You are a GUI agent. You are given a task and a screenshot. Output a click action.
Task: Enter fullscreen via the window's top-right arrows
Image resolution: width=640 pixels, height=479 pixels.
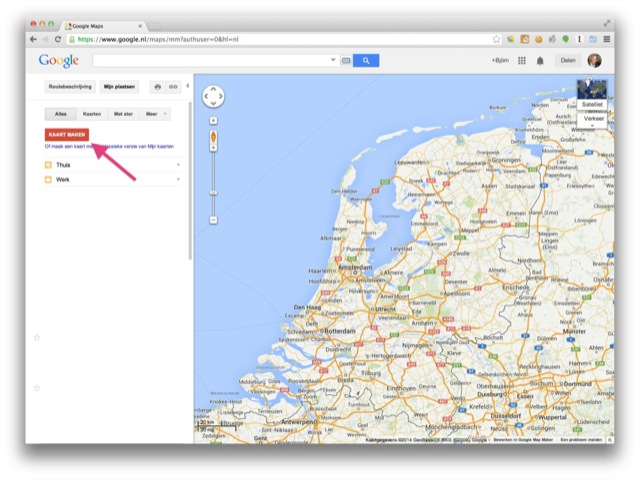pos(607,24)
